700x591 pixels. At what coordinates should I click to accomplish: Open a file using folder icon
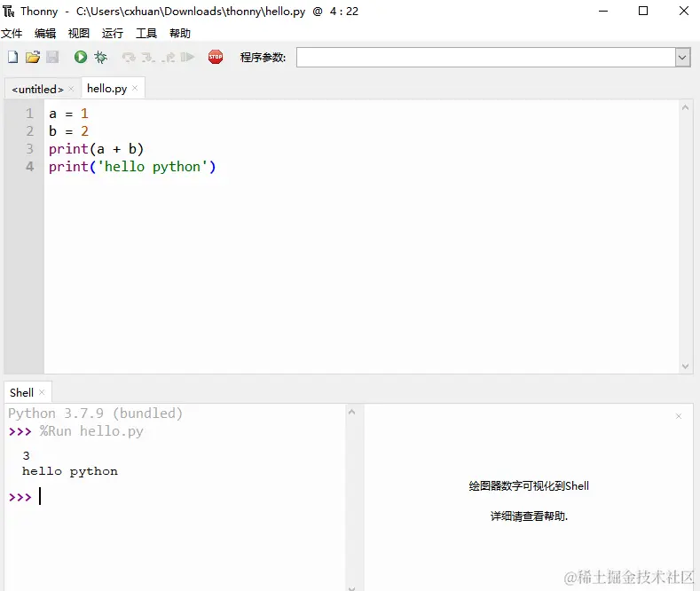tap(33, 57)
